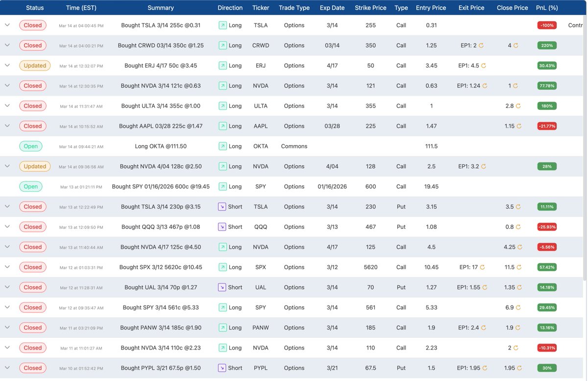Click Long arrow icon in OKTA row
Image resolution: width=588 pixels, height=381 pixels.
(222, 146)
